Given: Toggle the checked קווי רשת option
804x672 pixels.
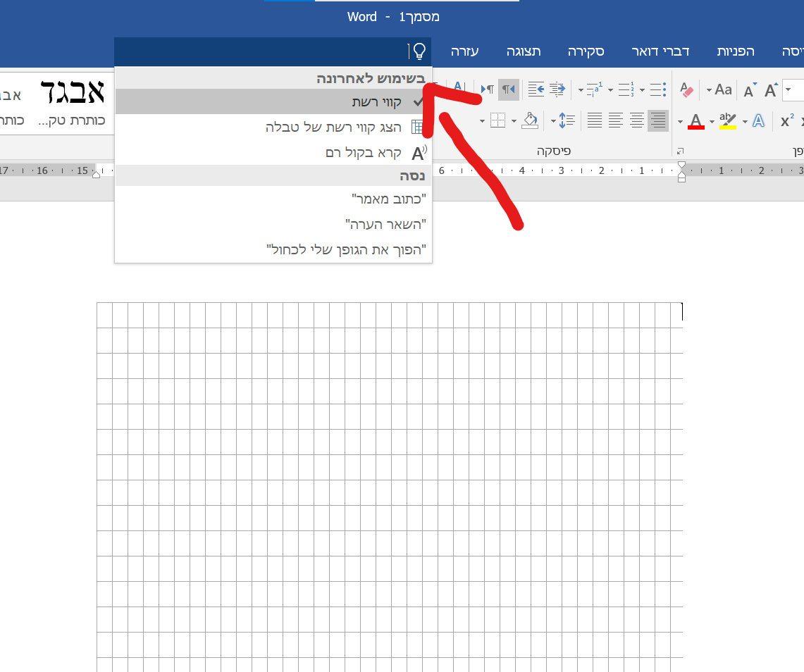Looking at the screenshot, I should click(x=274, y=101).
